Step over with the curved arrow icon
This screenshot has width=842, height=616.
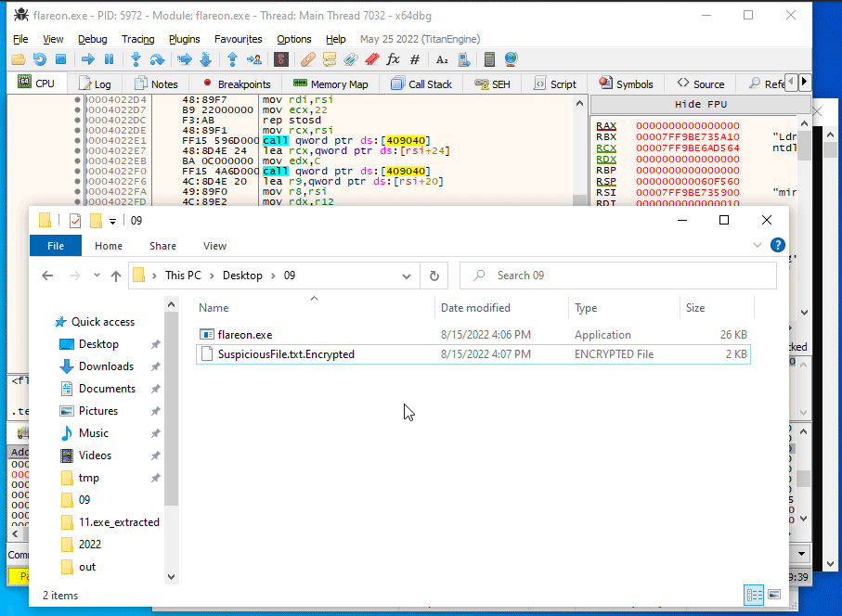tap(157, 59)
